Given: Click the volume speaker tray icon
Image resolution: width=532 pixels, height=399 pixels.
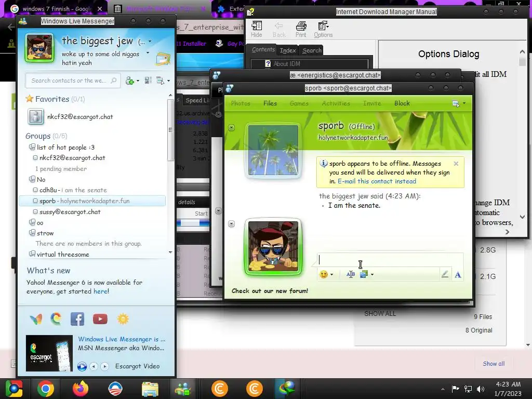Looking at the screenshot, I should [x=481, y=389].
